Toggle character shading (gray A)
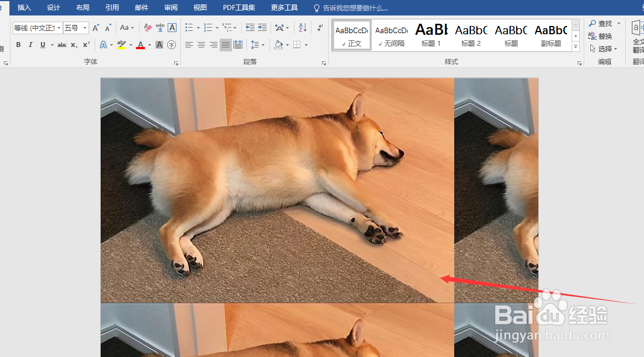Screen dimensions: 644x357 tap(159, 45)
